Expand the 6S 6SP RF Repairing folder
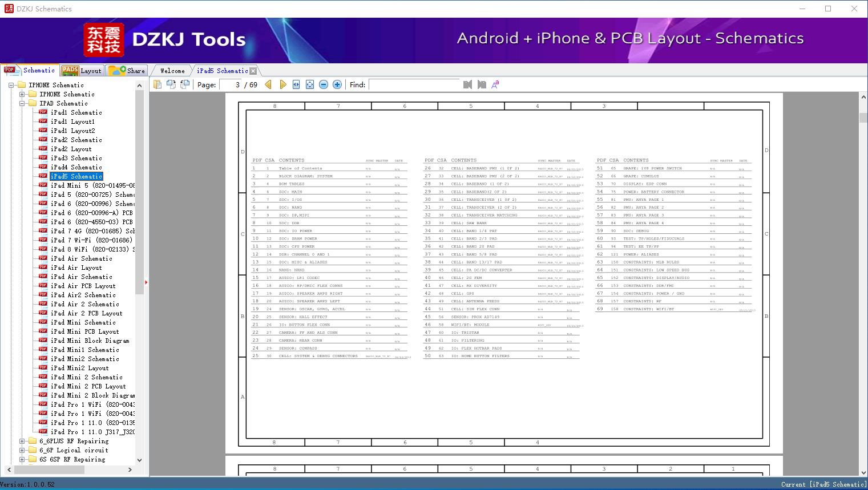 click(x=22, y=459)
